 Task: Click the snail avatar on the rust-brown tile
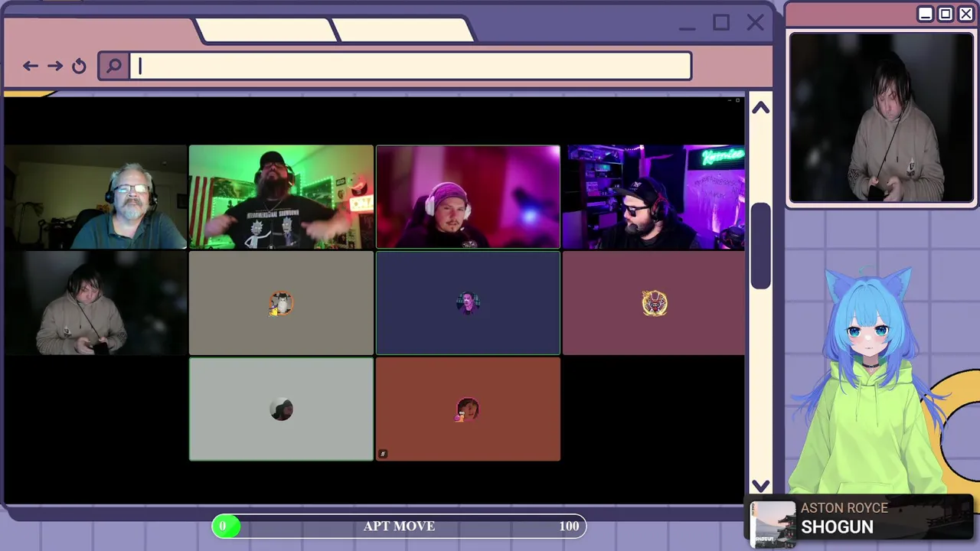pyautogui.click(x=468, y=409)
